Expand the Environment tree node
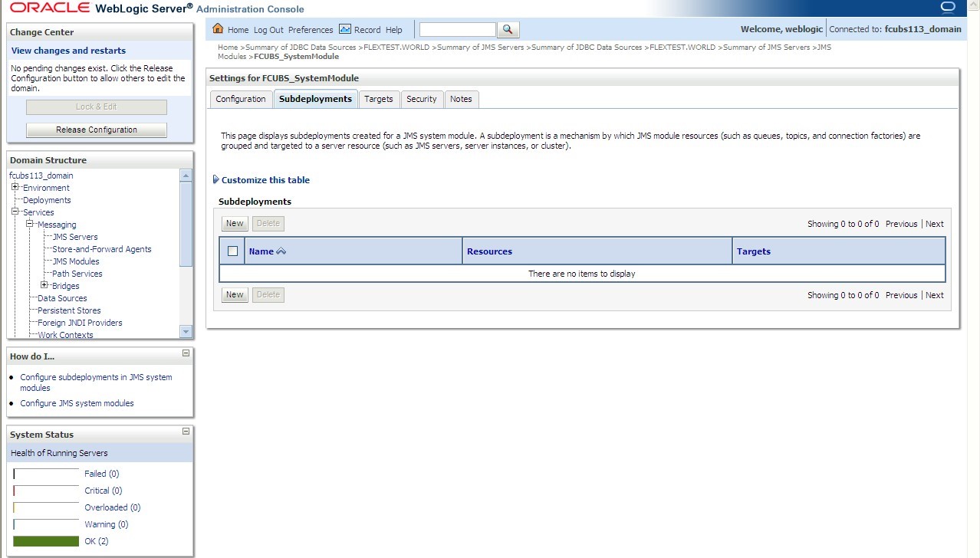 (x=15, y=187)
